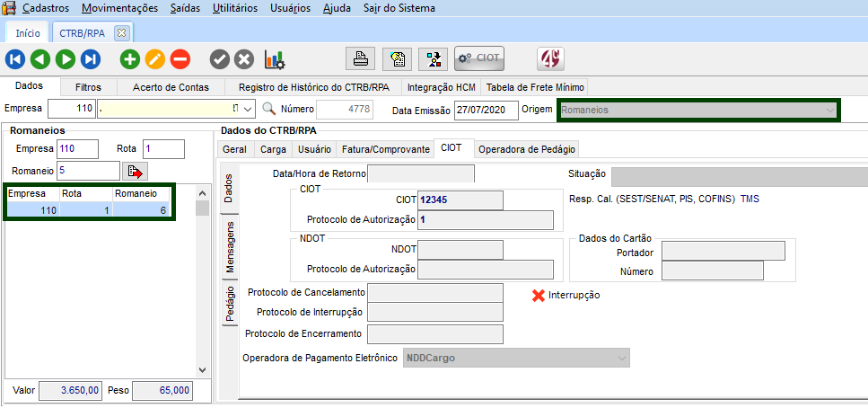Edit record with orange pencil icon
Image resolution: width=868 pixels, height=408 pixels.
155,58
